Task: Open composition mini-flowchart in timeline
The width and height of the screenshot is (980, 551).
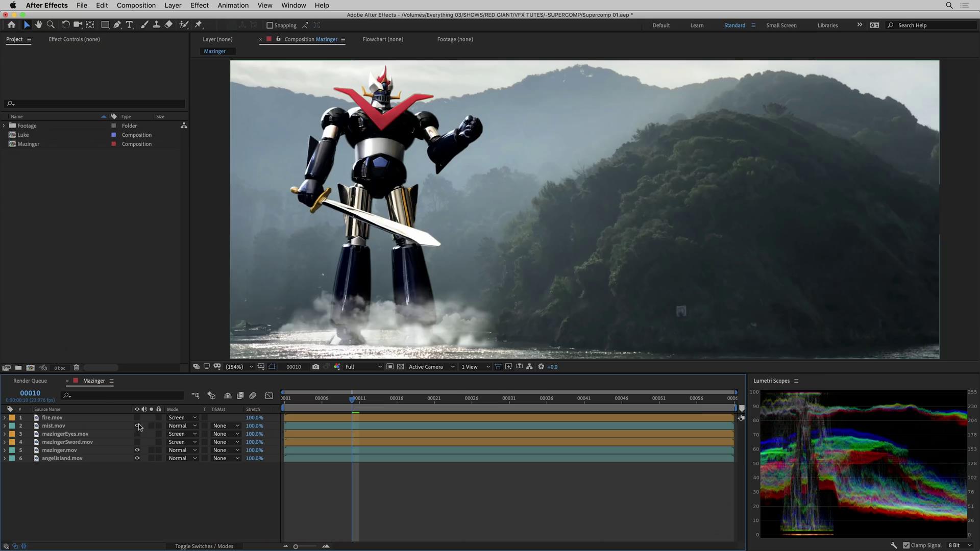Action: coord(195,395)
